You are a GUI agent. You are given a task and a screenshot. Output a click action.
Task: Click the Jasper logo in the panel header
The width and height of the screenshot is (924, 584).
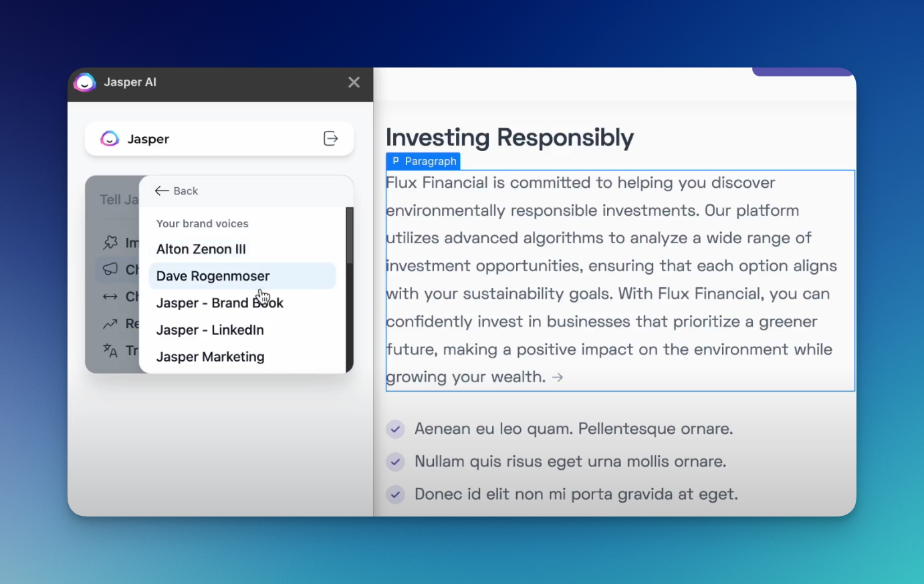85,82
